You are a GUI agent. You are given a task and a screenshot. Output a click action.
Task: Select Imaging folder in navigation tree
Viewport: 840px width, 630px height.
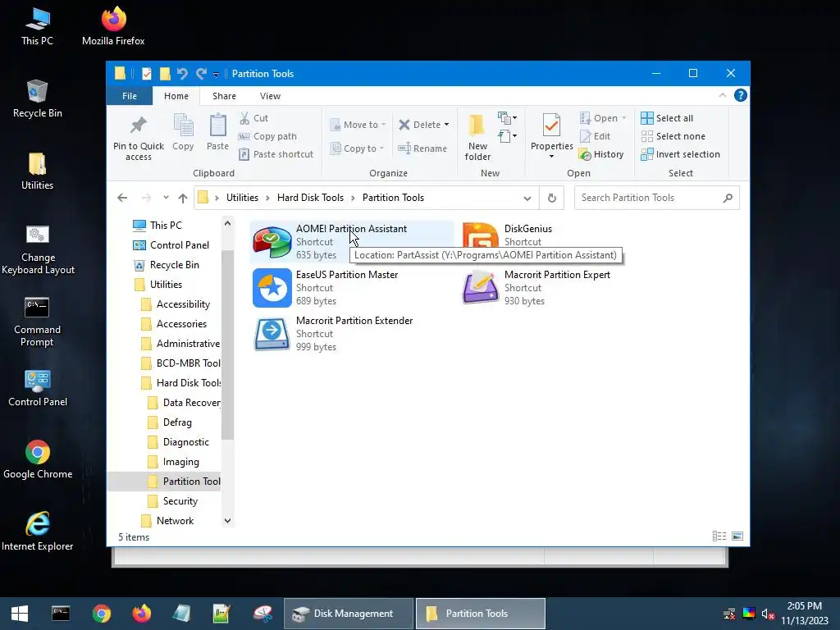click(180, 462)
